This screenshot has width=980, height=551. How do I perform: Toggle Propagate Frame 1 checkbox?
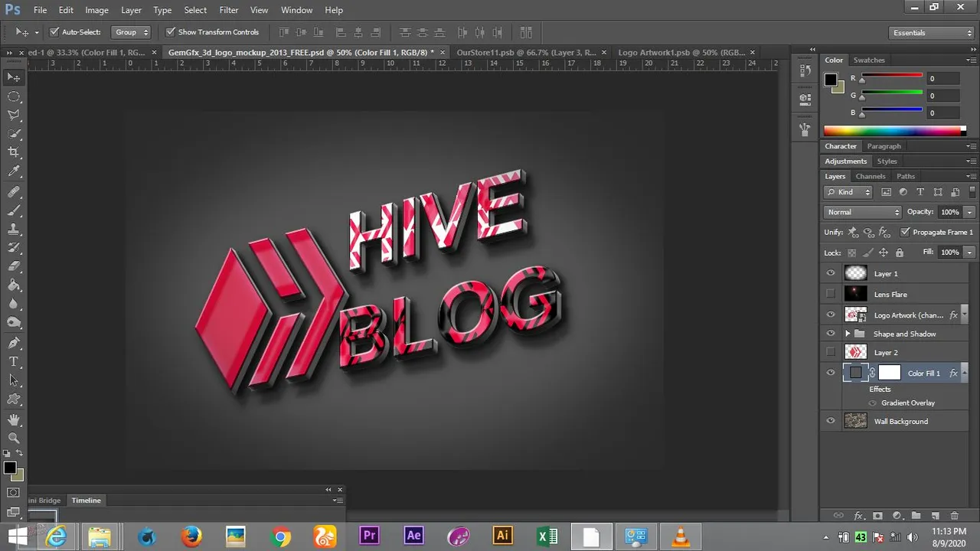tap(906, 232)
